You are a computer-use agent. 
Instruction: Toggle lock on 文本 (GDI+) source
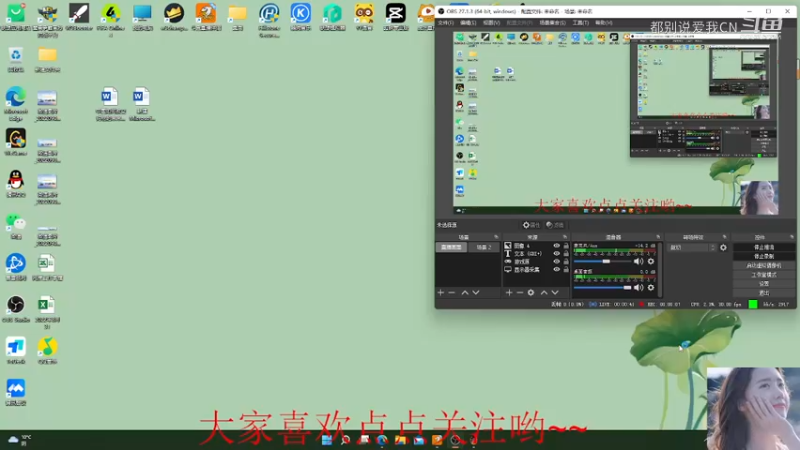tap(566, 254)
